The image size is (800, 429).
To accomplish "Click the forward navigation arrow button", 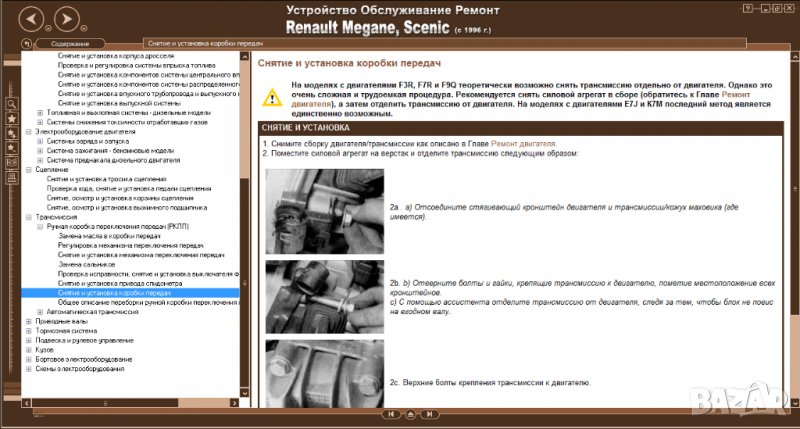I will pos(65,19).
